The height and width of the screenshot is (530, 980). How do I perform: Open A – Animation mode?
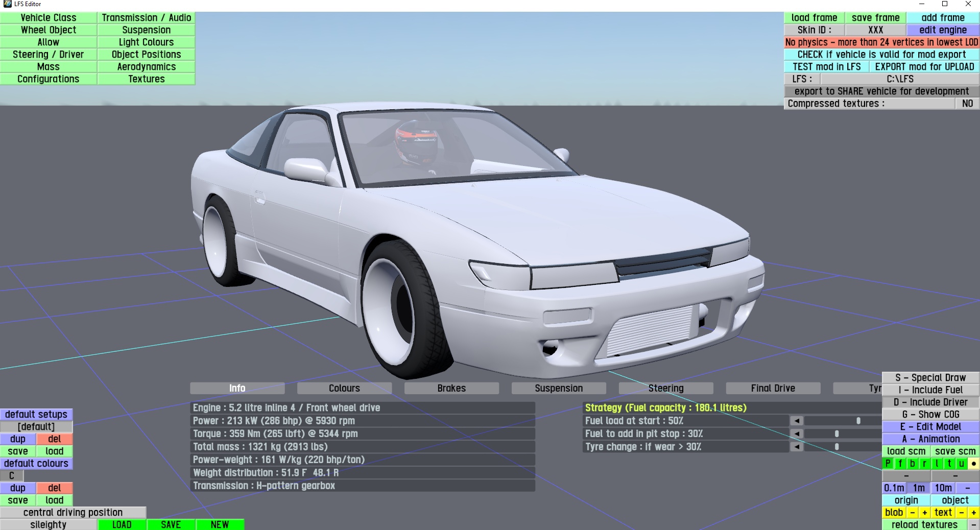[x=930, y=439]
